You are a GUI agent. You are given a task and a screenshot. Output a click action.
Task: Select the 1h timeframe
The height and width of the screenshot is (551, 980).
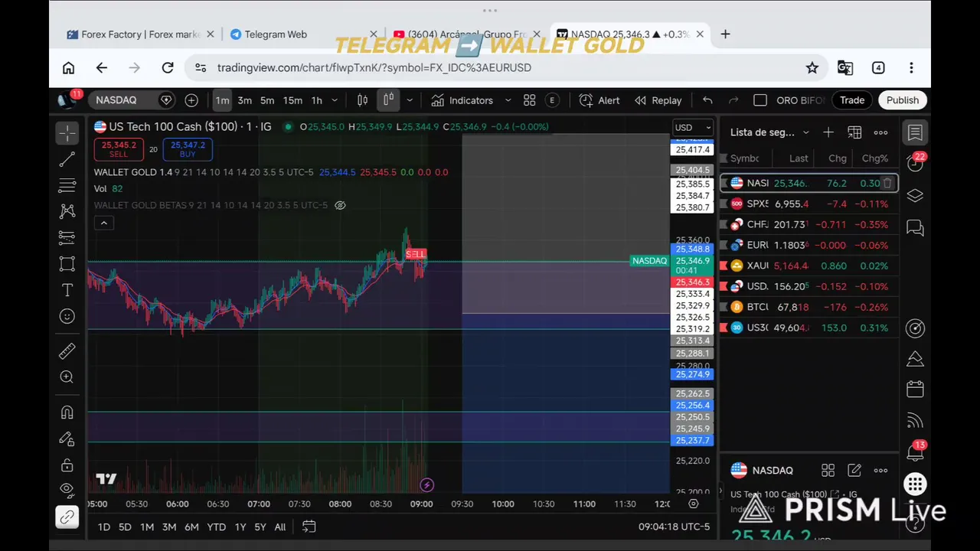click(316, 100)
